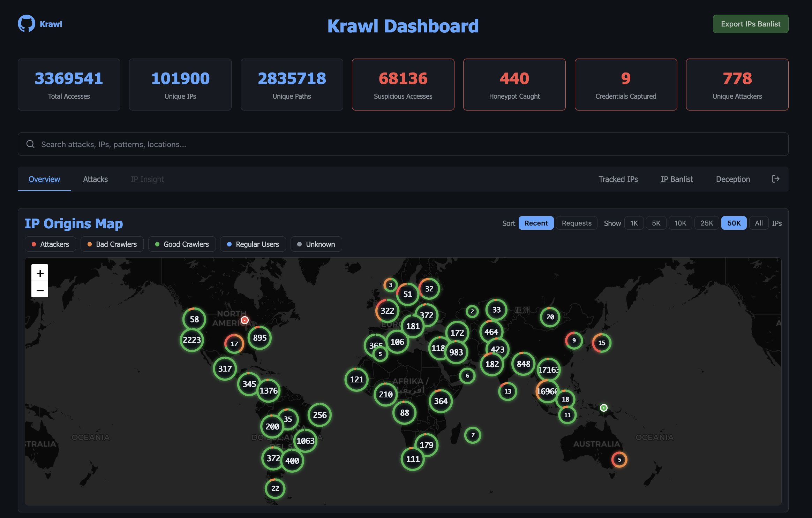Open the 179 cluster marker
812x518 pixels.
tap(426, 445)
